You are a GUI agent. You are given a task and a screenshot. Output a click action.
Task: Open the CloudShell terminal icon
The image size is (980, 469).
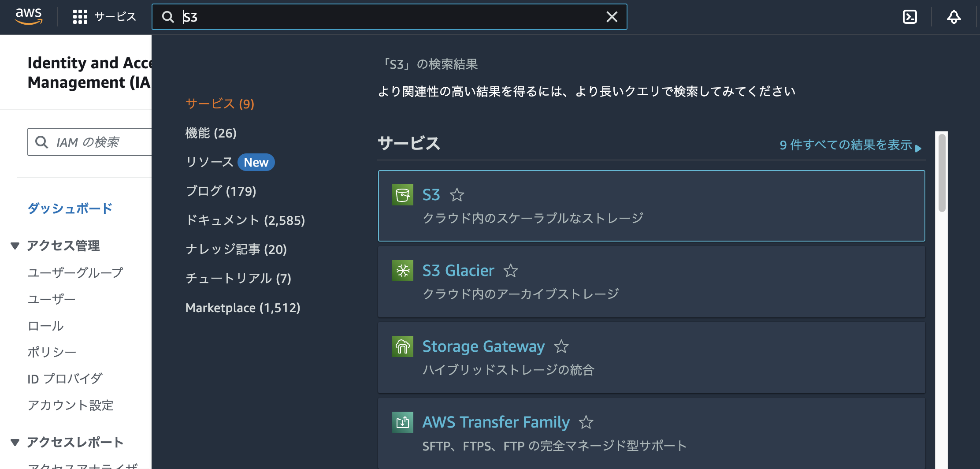click(909, 17)
